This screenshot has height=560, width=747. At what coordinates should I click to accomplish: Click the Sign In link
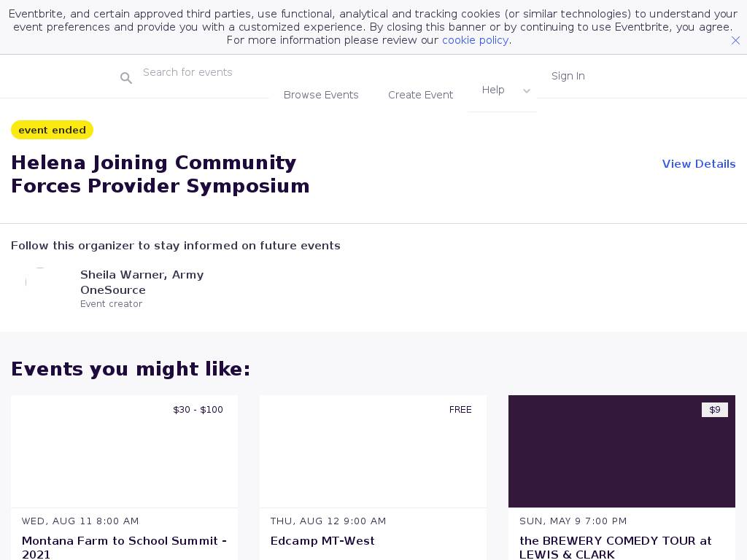point(568,76)
